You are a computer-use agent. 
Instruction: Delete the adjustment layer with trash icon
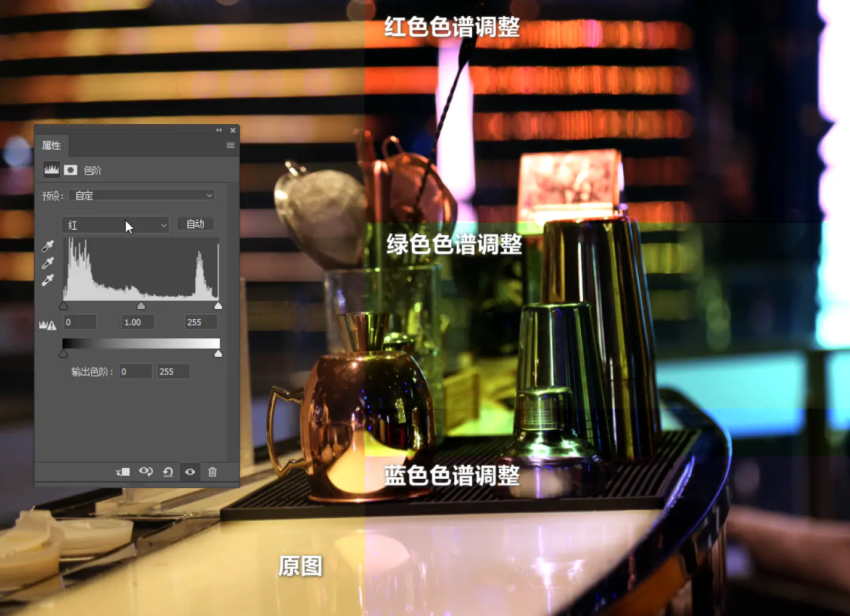(x=213, y=472)
